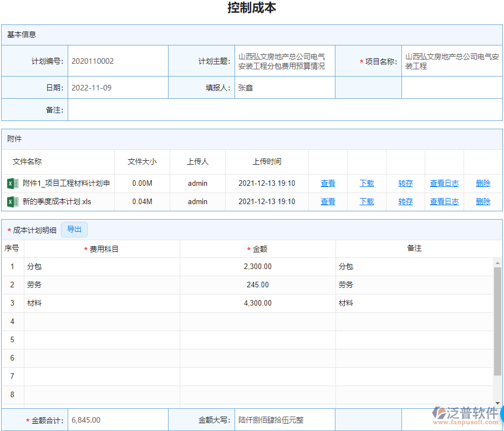
Task: Click 查看 for the first attachment
Action: [327, 184]
